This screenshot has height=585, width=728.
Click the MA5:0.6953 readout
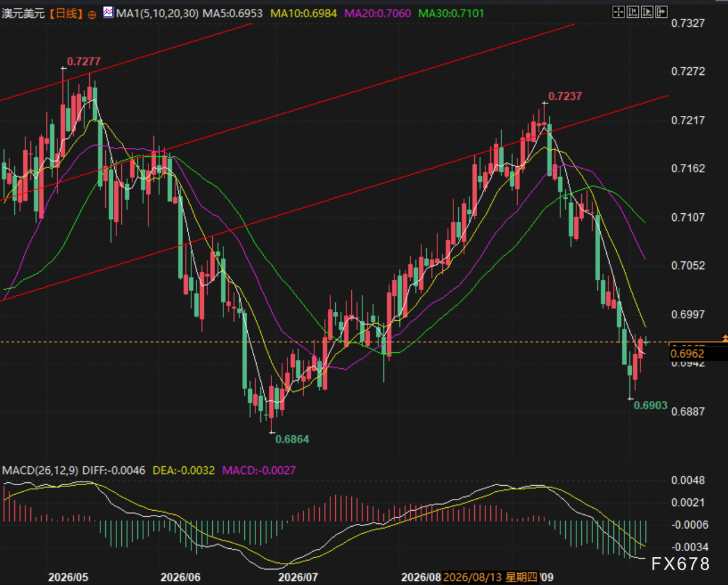[234, 13]
